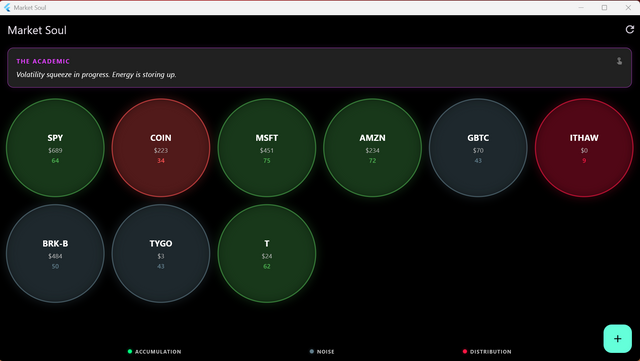The height and width of the screenshot is (361, 640).
Task: Select the green Accumulation legend dot
Action: click(130, 351)
